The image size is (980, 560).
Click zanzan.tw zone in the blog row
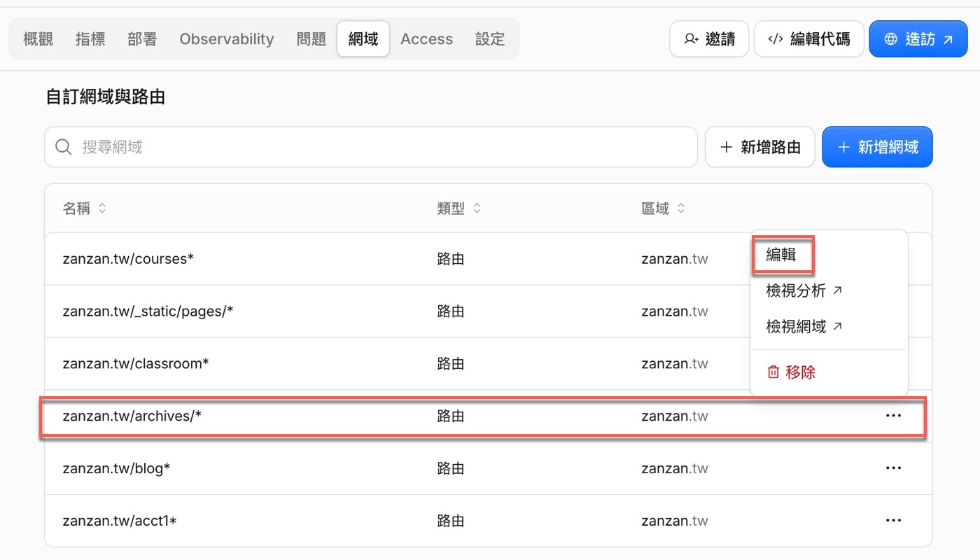click(675, 468)
